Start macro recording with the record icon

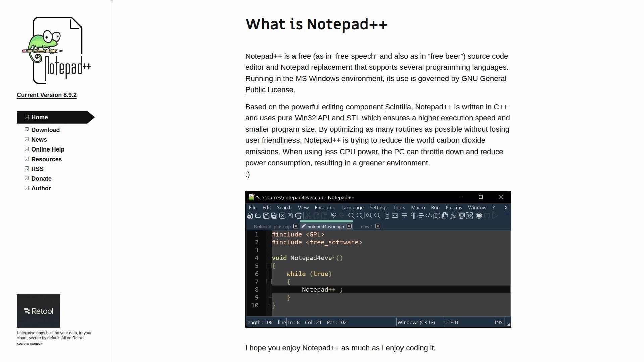(479, 216)
